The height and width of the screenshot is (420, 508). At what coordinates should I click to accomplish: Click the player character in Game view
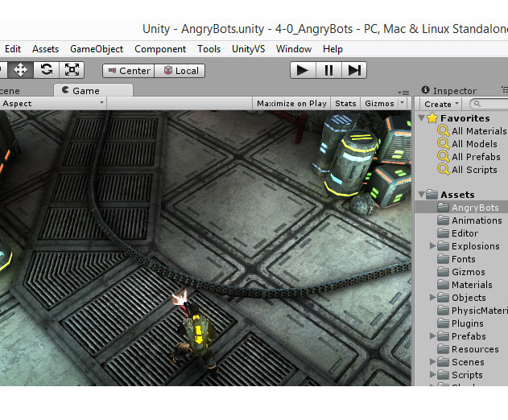(194, 337)
